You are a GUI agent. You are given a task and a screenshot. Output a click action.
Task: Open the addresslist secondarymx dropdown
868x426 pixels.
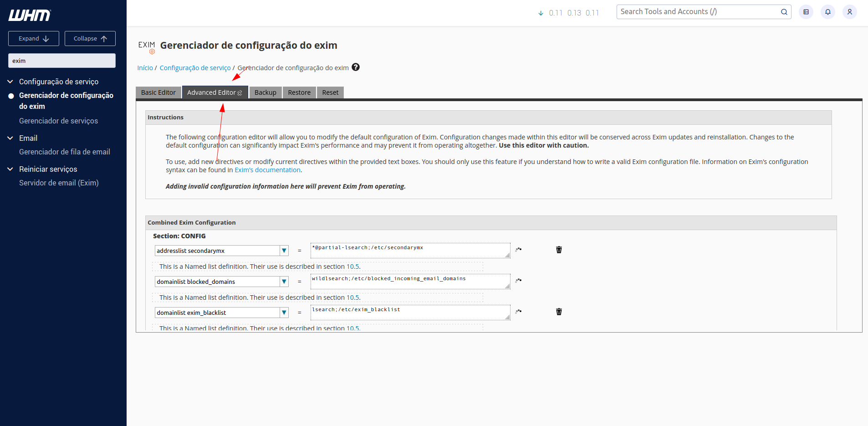pos(284,251)
